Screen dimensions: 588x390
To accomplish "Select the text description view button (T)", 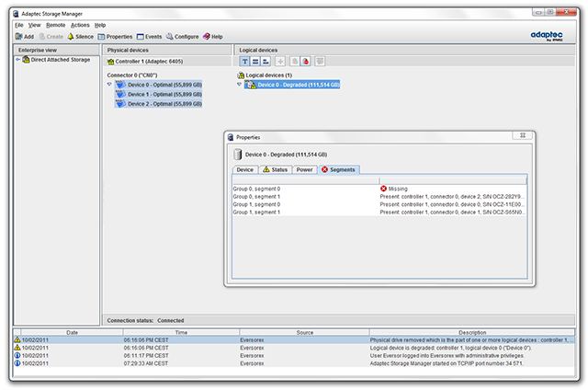I will pyautogui.click(x=244, y=62).
